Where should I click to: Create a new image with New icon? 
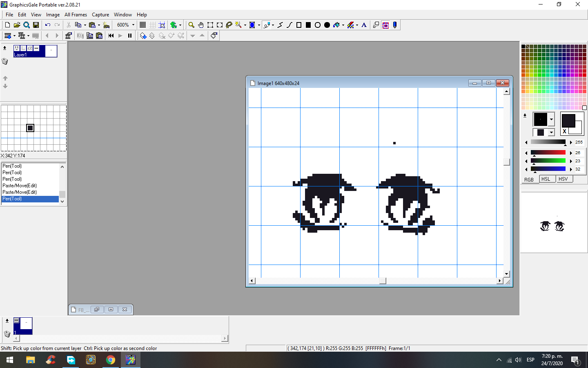click(x=7, y=25)
